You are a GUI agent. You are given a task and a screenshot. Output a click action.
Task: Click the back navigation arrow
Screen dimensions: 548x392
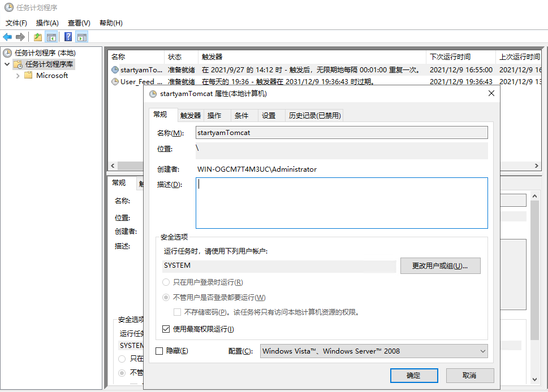coord(8,36)
